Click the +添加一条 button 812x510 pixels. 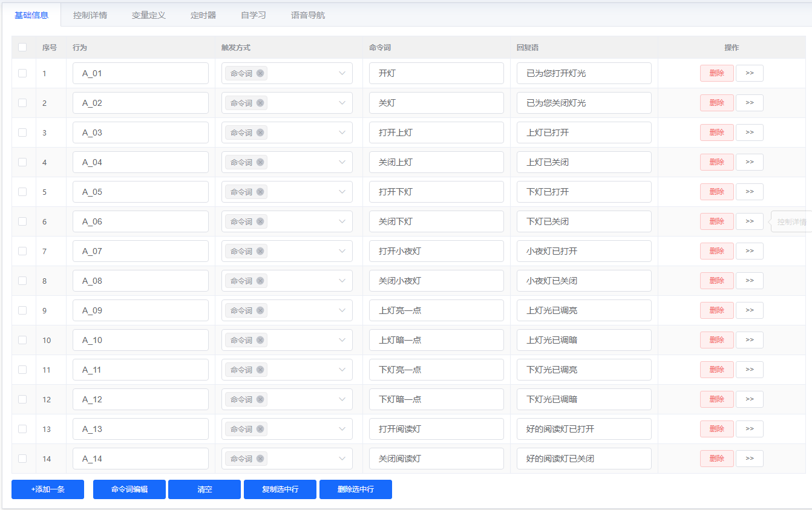pyautogui.click(x=48, y=489)
